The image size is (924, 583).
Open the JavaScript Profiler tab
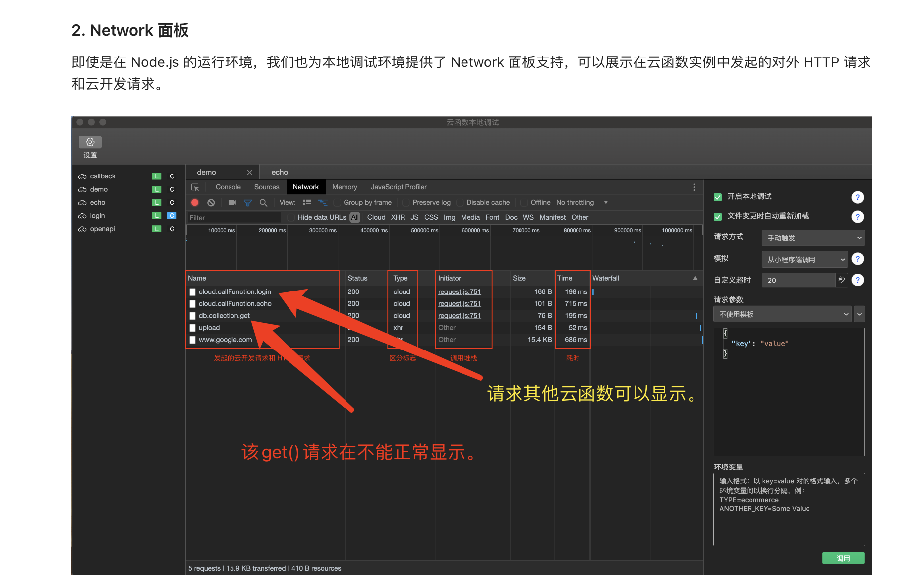click(399, 187)
